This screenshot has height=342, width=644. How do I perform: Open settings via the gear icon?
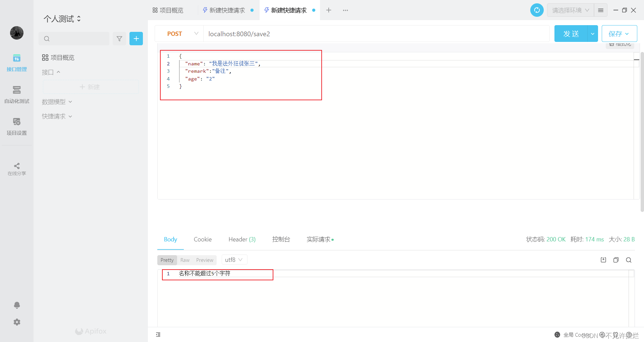coord(16,322)
